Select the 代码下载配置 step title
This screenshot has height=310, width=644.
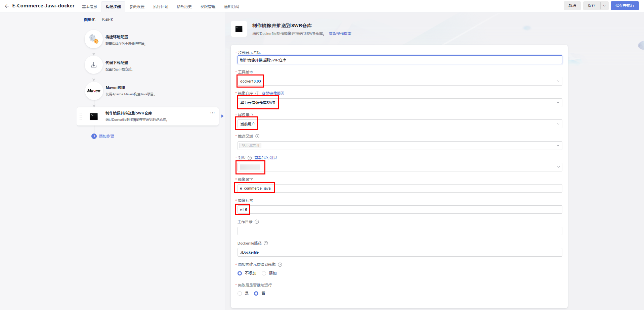(117, 63)
